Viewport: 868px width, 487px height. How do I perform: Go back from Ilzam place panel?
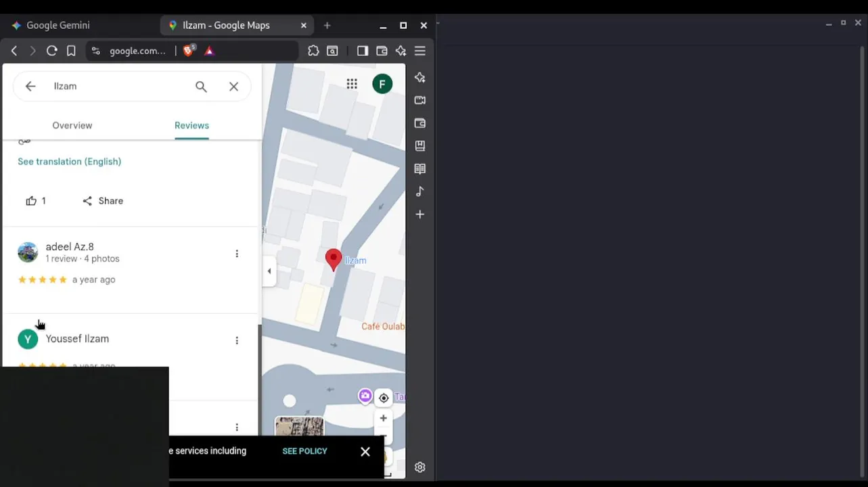[x=30, y=86]
